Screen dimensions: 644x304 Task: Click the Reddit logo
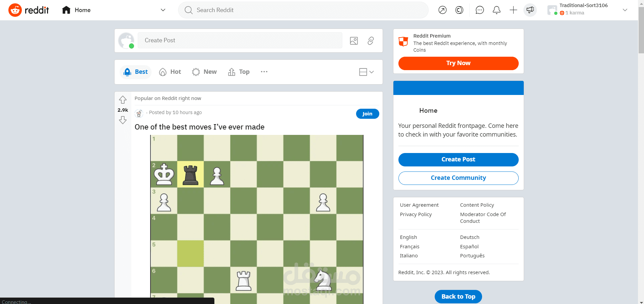click(x=29, y=10)
